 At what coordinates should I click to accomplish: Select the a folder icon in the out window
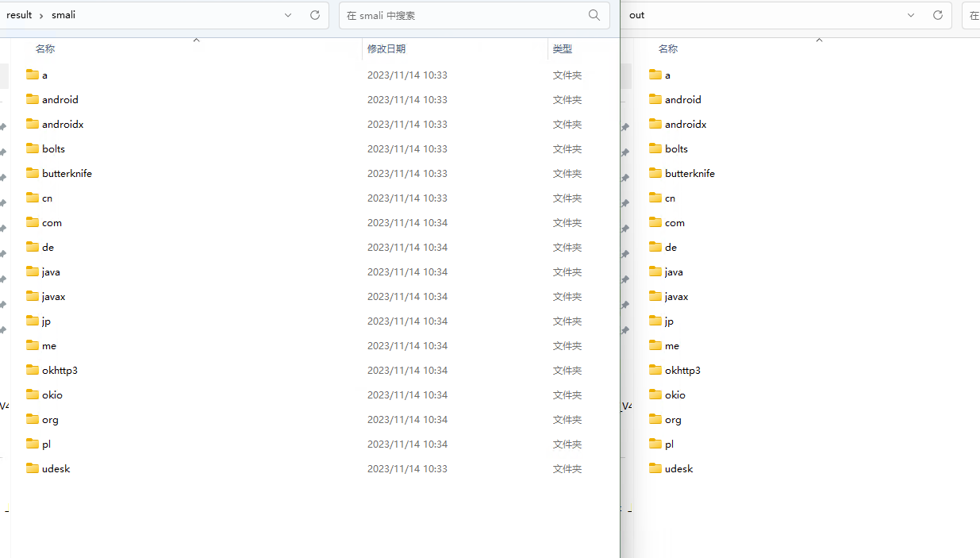click(655, 75)
